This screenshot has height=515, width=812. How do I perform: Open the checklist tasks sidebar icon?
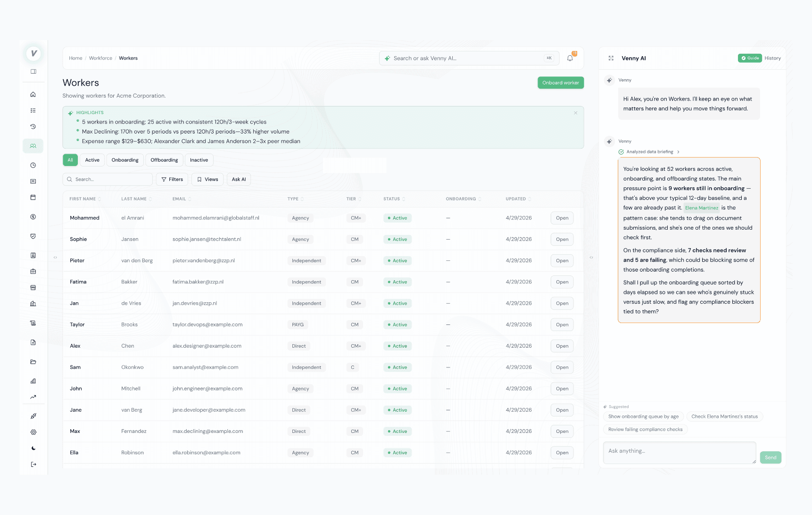pyautogui.click(x=33, y=110)
